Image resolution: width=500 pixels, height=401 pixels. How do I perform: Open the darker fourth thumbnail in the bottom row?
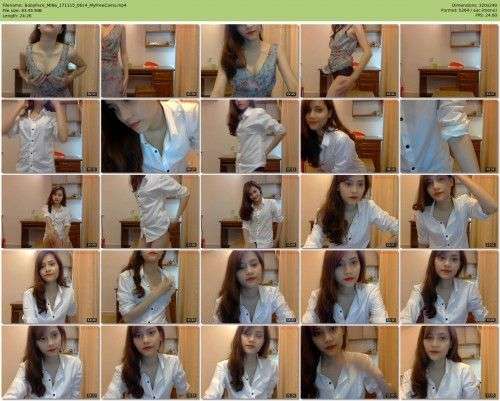pos(350,362)
